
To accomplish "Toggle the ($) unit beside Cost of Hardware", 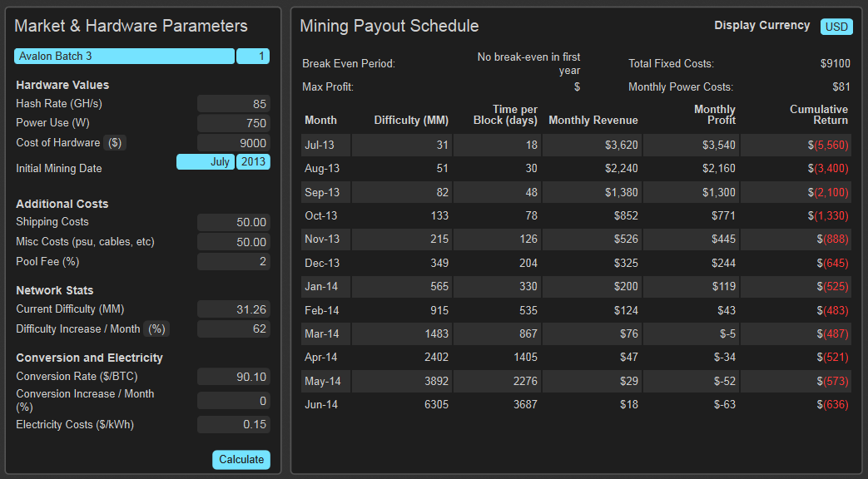I will [115, 143].
